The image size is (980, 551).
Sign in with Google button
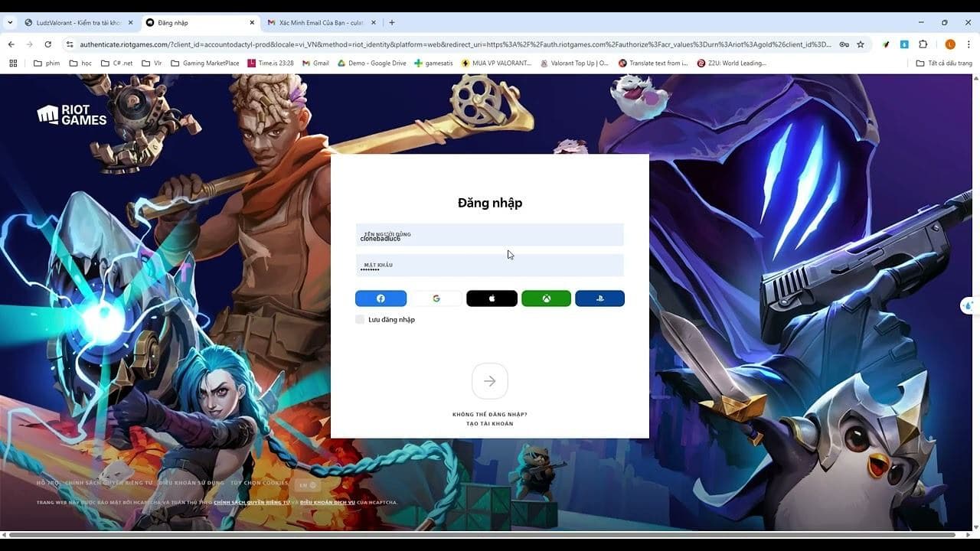[x=436, y=298]
